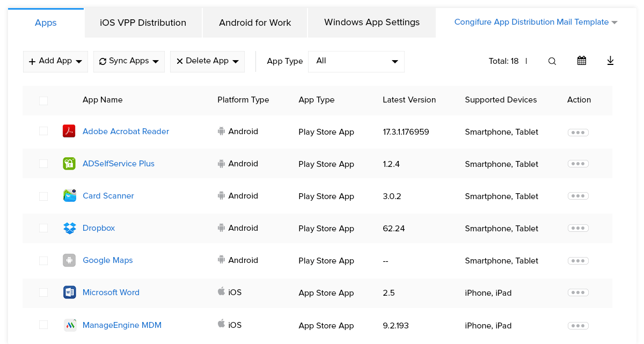Open action menu for ManageEngine MDM
The height and width of the screenshot is (344, 644).
(578, 325)
